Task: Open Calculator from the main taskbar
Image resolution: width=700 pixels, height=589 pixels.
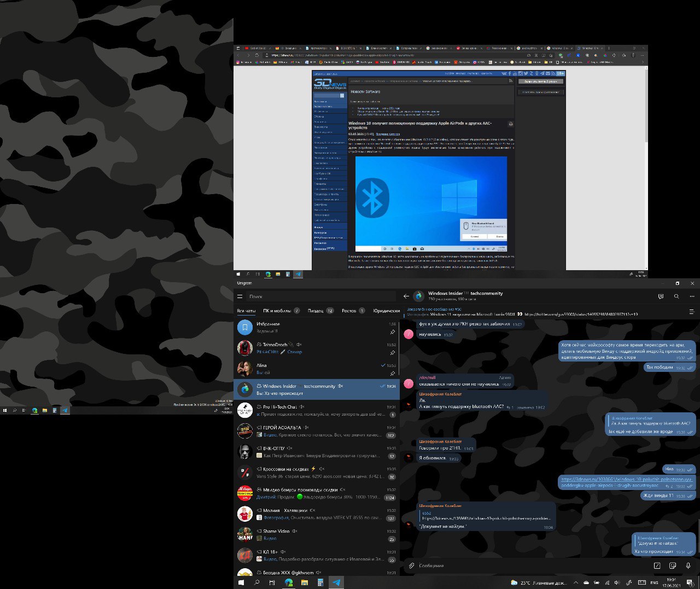Action: click(320, 583)
